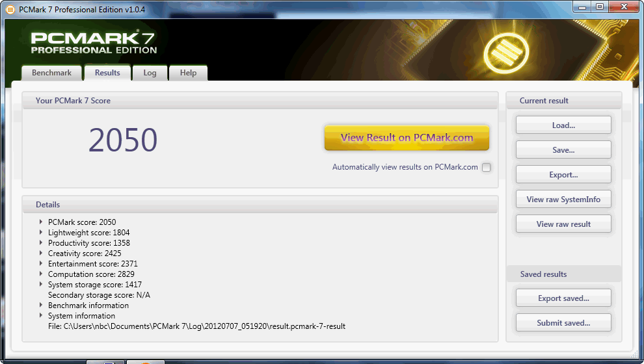Image resolution: width=644 pixels, height=364 pixels.
Task: Expand the System storage score row
Action: tap(41, 284)
